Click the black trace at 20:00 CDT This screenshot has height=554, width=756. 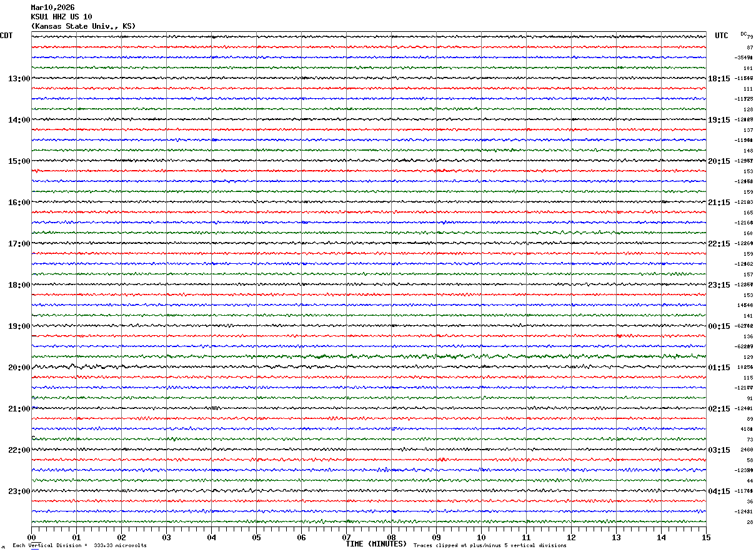[369, 367]
